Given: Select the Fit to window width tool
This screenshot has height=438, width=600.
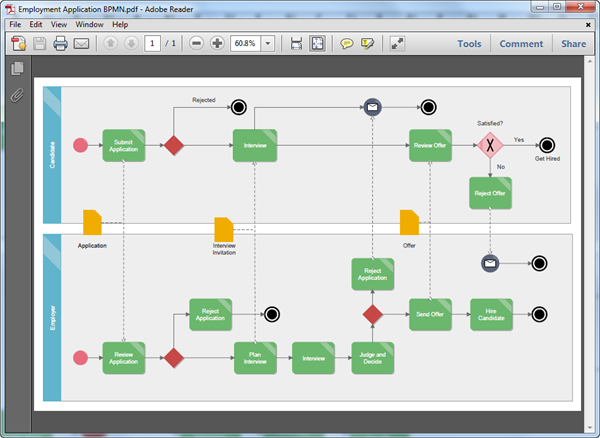Looking at the screenshot, I should 296,44.
